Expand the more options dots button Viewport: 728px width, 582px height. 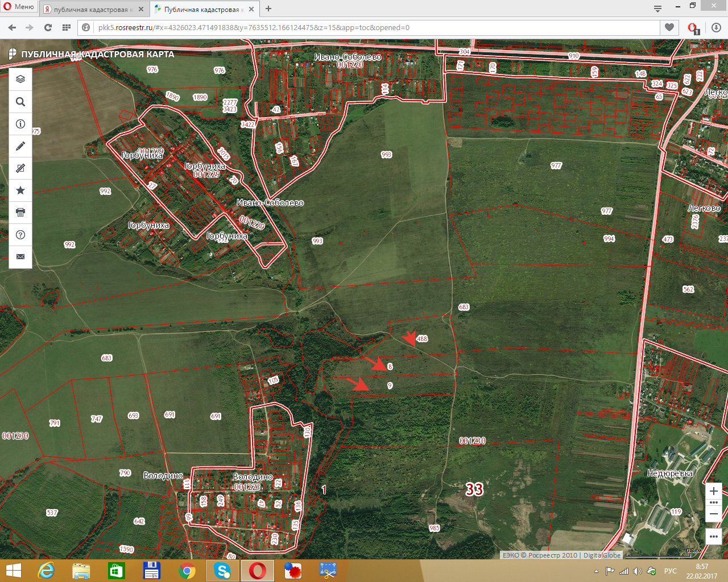tap(714, 537)
